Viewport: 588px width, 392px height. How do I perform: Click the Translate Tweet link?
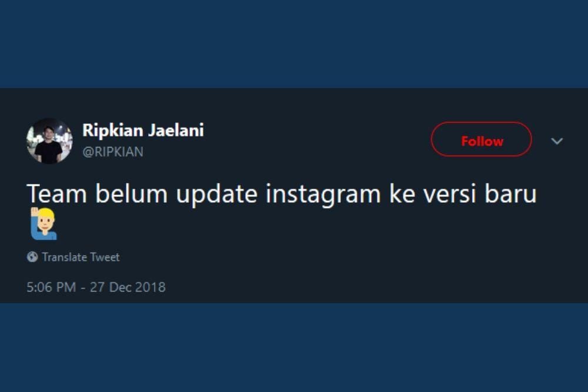[x=81, y=257]
